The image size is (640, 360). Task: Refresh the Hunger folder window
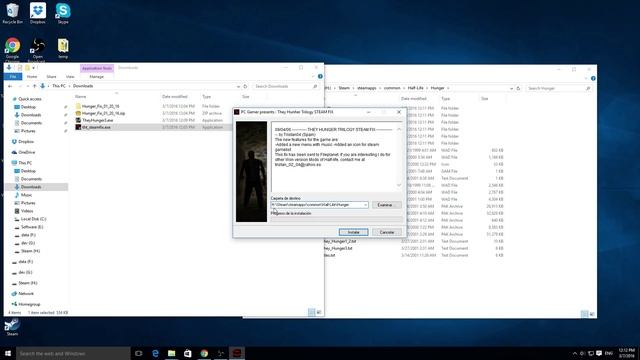(518, 88)
